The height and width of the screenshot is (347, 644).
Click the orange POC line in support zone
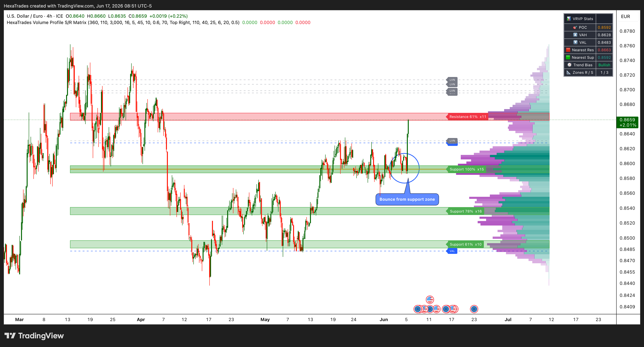click(x=258, y=169)
